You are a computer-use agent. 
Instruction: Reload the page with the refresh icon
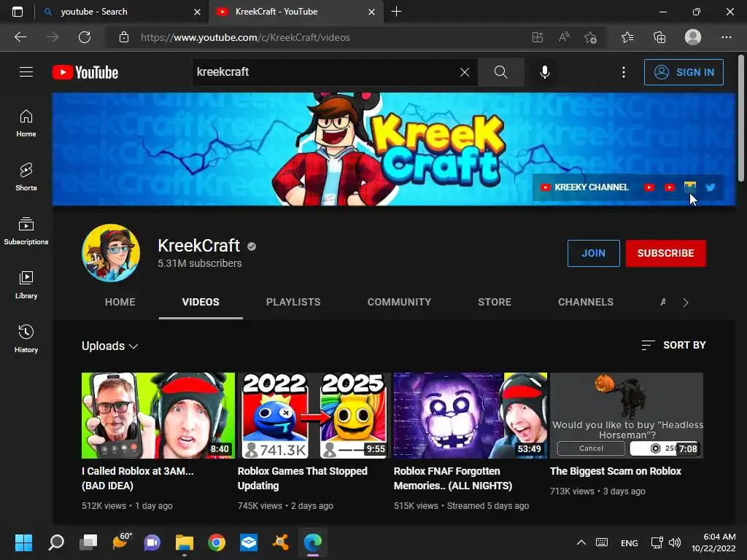85,37
